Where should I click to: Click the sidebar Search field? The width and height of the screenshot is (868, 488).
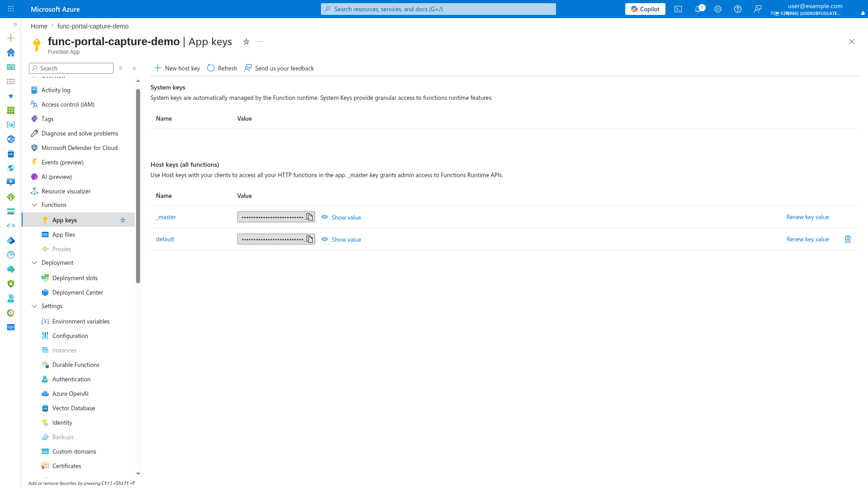coord(71,68)
